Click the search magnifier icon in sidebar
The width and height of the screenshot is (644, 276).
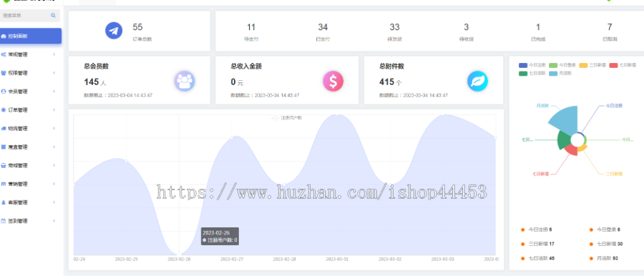53,16
